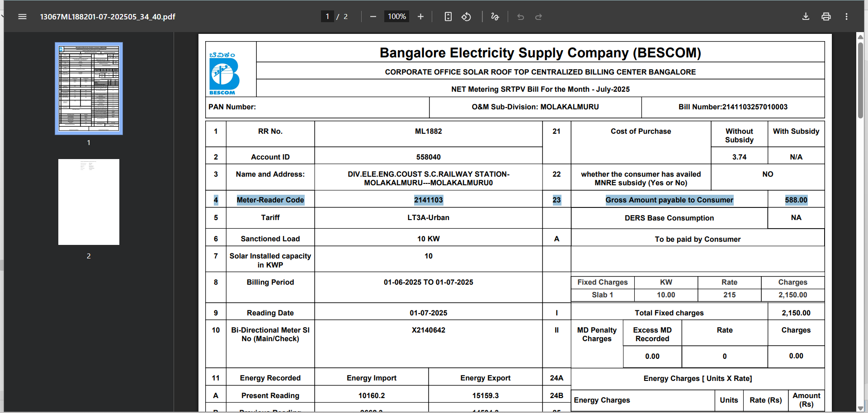
Task: Click the highlighted 588.00 amount
Action: (x=796, y=200)
